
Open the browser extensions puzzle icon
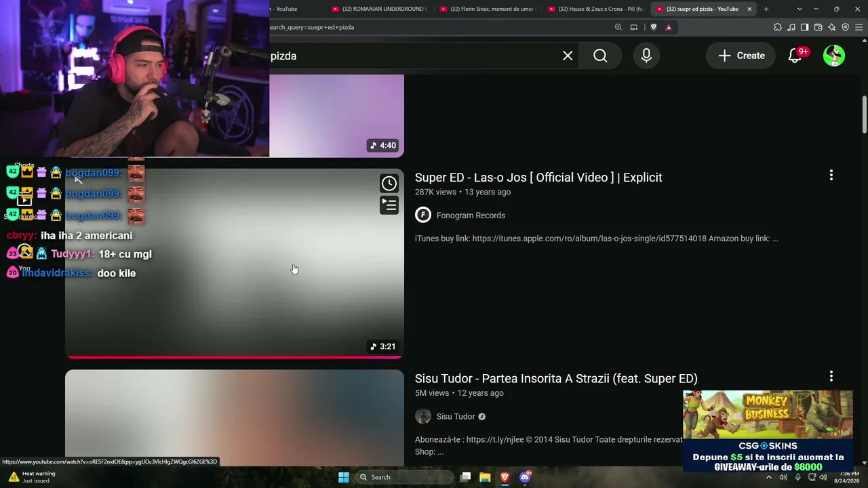pos(778,27)
